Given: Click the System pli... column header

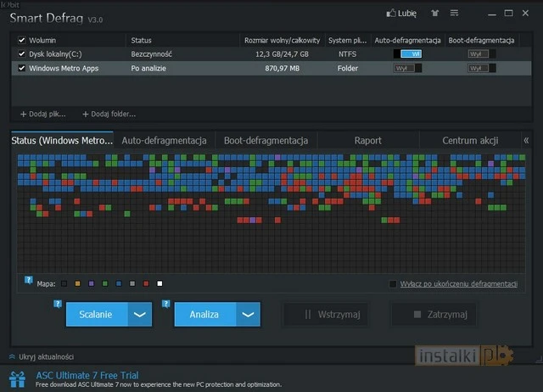Looking at the screenshot, I should coord(348,40).
